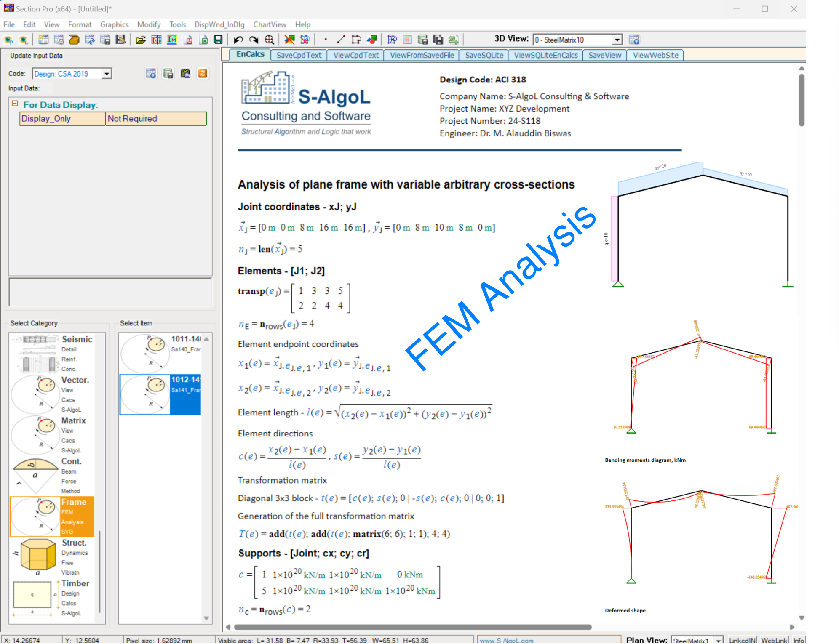839x644 pixels.
Task: Click the Select Category vertical scrollbar thumb
Action: (100, 572)
